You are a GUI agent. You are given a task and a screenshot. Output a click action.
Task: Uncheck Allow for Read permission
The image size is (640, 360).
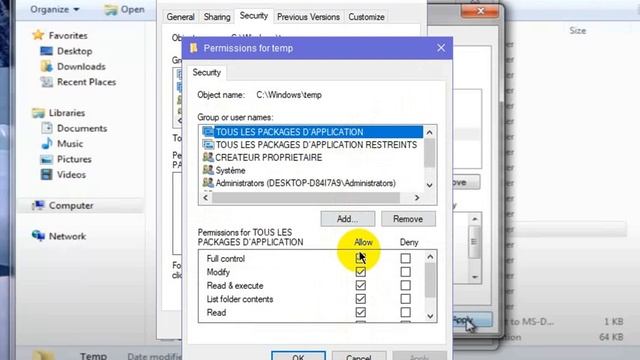point(360,312)
